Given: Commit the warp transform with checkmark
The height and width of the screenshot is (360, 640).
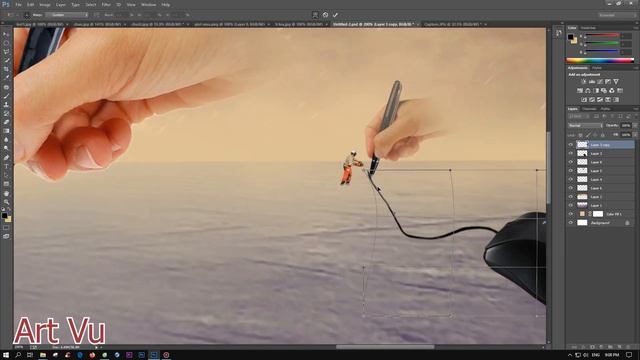Looking at the screenshot, I should click(x=335, y=15).
